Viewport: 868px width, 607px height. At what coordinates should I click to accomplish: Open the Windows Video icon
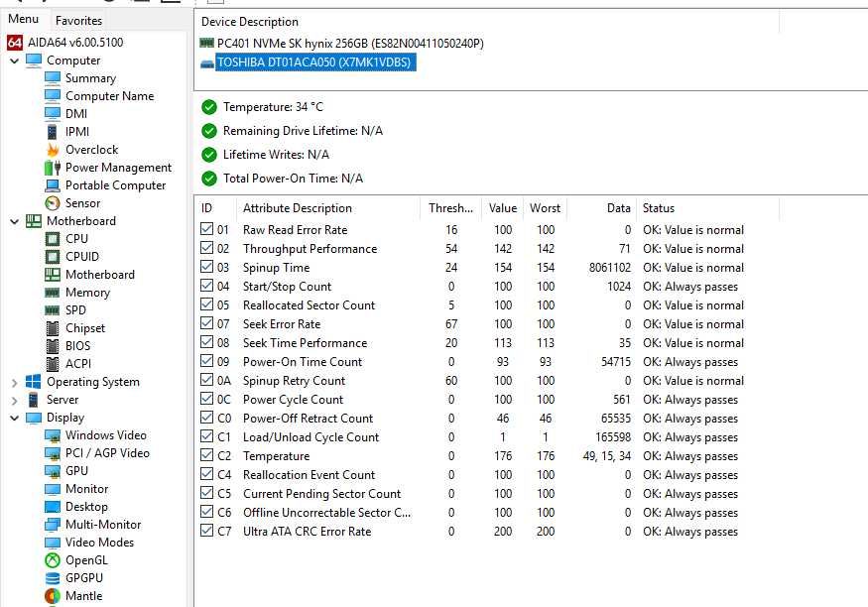[52, 435]
